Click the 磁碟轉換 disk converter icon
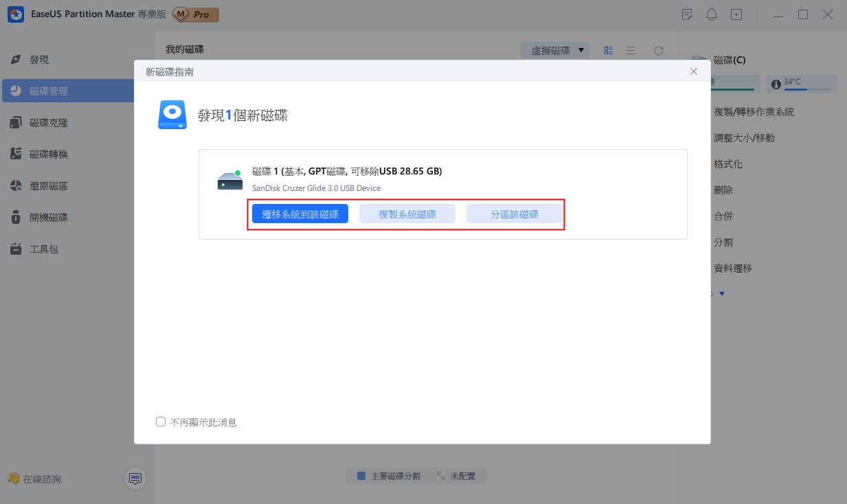The height and width of the screenshot is (504, 847). pos(16,154)
